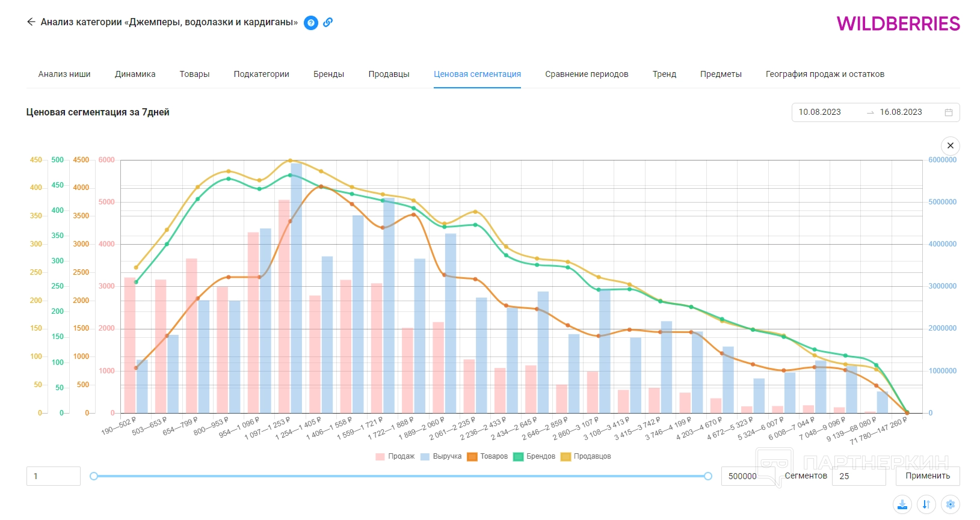Screen dimensions: 980x520
Task: Open the Сравнение периодов tab
Action: [587, 74]
